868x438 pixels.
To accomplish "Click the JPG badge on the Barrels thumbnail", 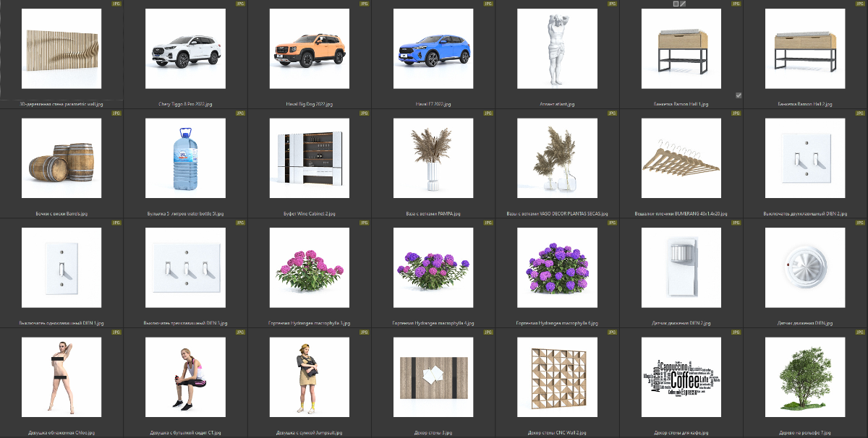I will pos(117,113).
